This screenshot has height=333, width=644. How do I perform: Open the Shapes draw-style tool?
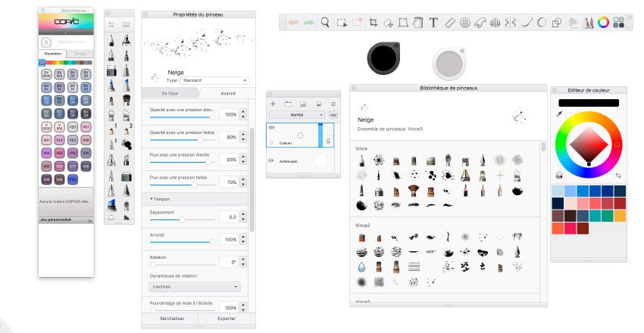click(x=557, y=23)
